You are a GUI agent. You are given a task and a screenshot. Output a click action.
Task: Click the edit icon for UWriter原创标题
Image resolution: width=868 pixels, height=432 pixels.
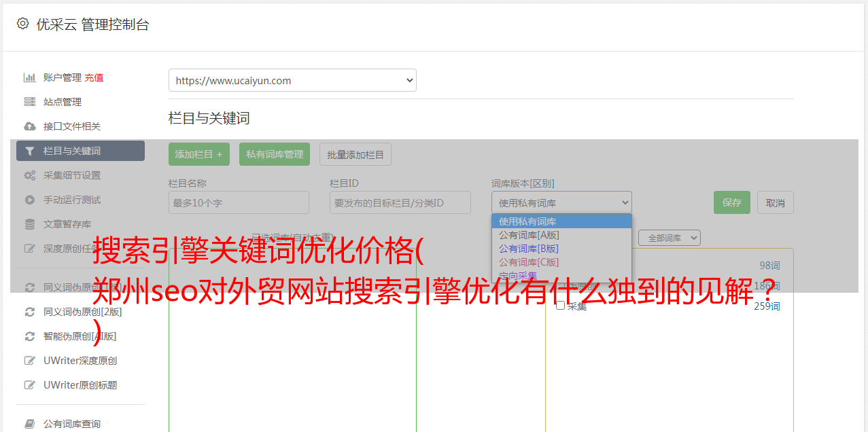(30, 385)
